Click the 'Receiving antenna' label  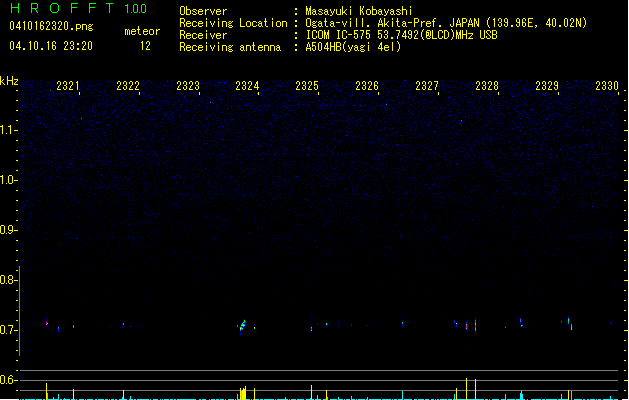coord(230,47)
